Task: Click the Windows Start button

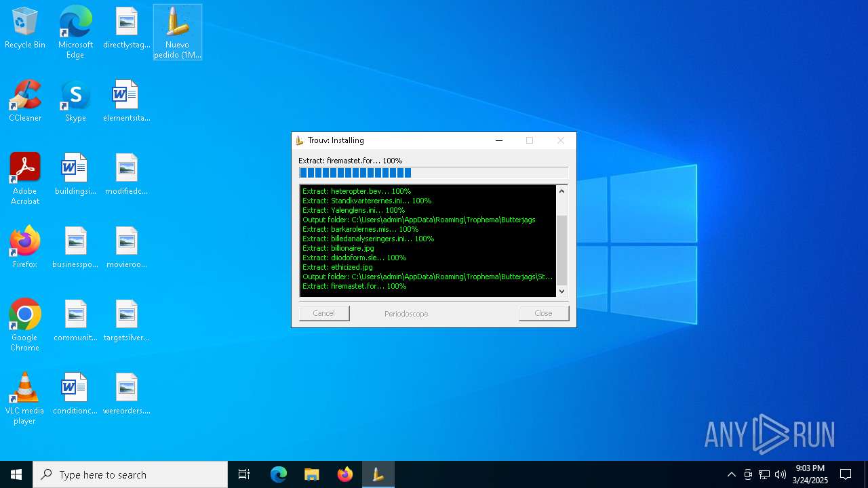Action: tap(16, 474)
